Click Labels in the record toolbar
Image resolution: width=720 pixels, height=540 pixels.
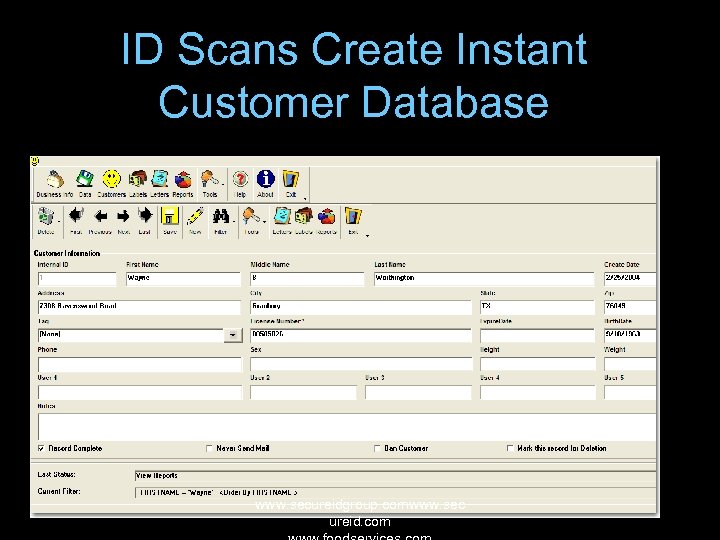click(304, 221)
